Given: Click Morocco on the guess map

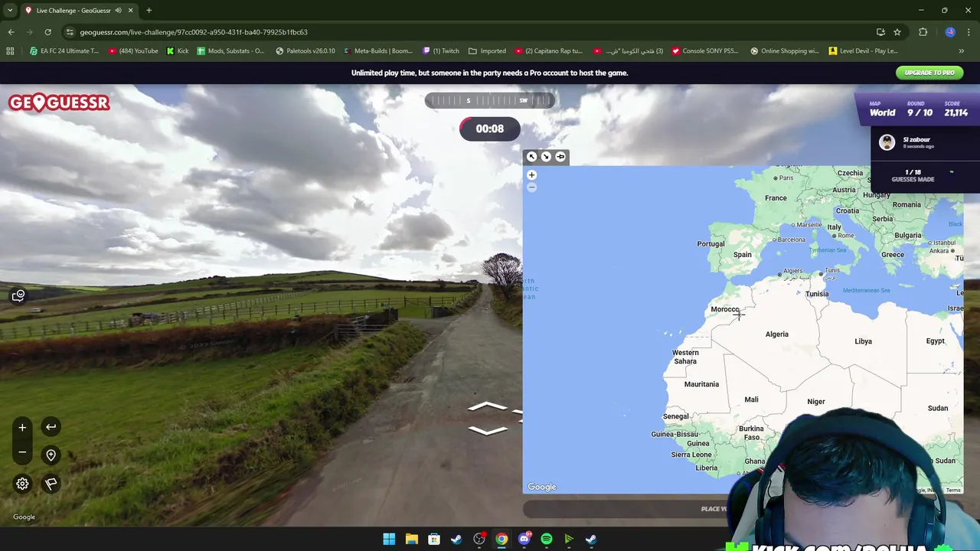Looking at the screenshot, I should pyautogui.click(x=724, y=309).
